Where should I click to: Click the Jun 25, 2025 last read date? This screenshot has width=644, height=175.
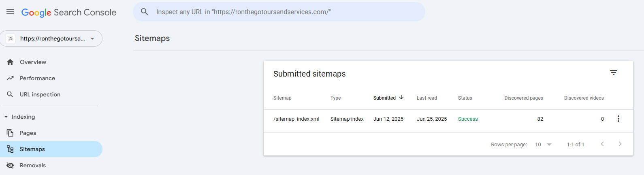pos(432,119)
